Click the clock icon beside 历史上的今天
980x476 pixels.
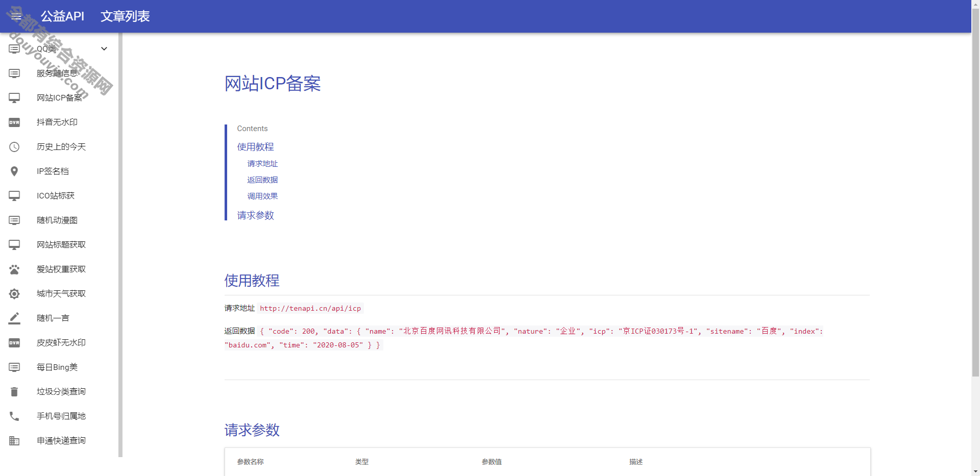14,147
